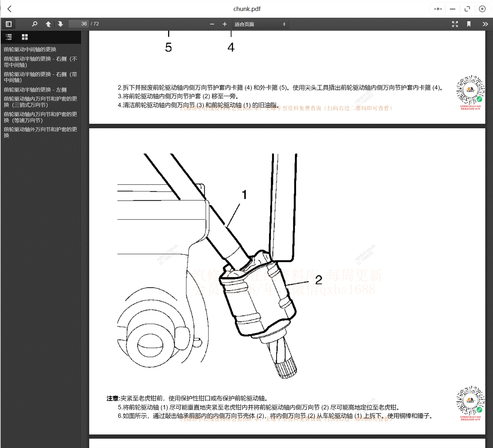Viewport: 493px width, 448px height.
Task: Switch to document outline view
Action: pyautogui.click(x=9, y=37)
